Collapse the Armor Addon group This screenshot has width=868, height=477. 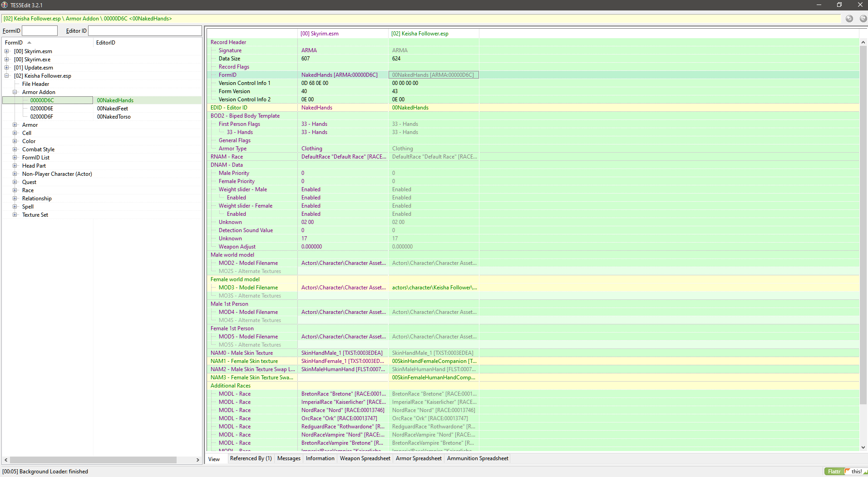tap(15, 92)
